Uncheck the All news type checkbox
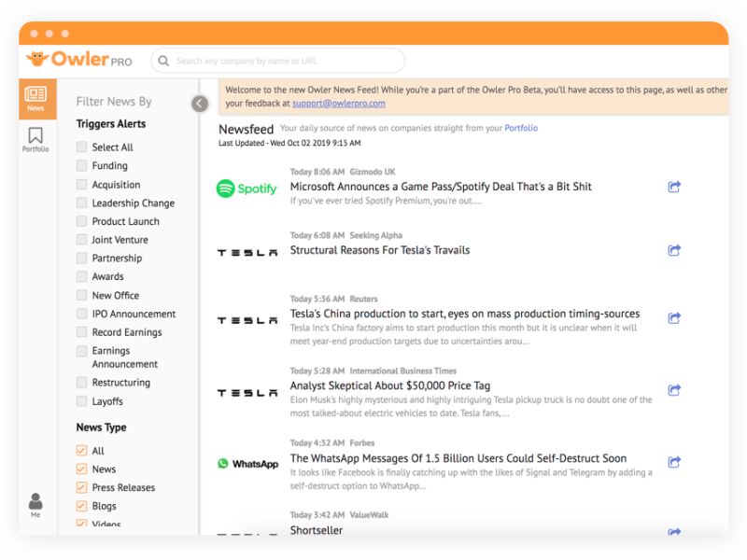The height and width of the screenshot is (560, 747). coord(82,451)
